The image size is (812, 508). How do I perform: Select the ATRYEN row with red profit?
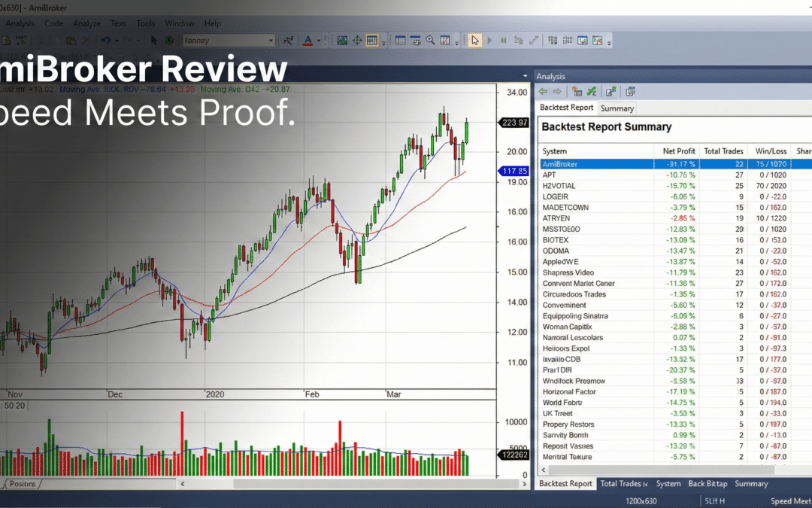[675, 218]
